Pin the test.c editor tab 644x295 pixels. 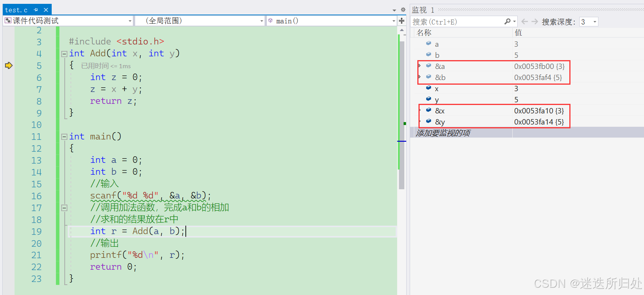36,10
